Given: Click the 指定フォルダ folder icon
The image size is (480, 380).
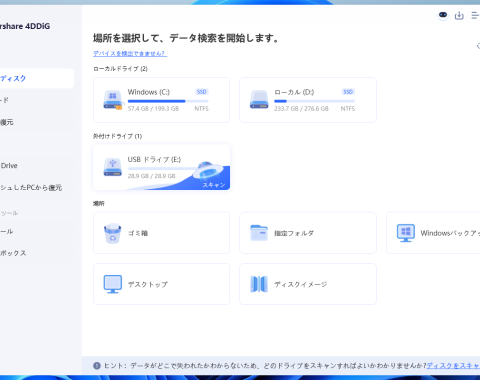Looking at the screenshot, I should [x=259, y=233].
